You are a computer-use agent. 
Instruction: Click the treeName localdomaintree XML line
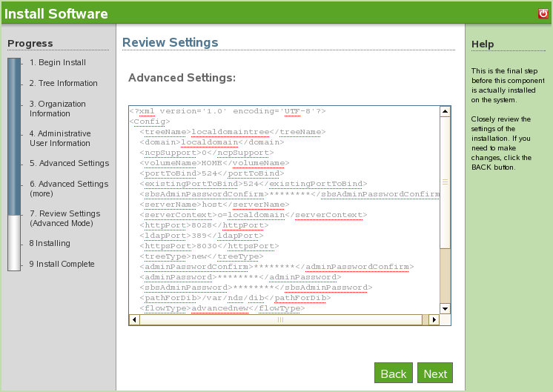pos(233,132)
